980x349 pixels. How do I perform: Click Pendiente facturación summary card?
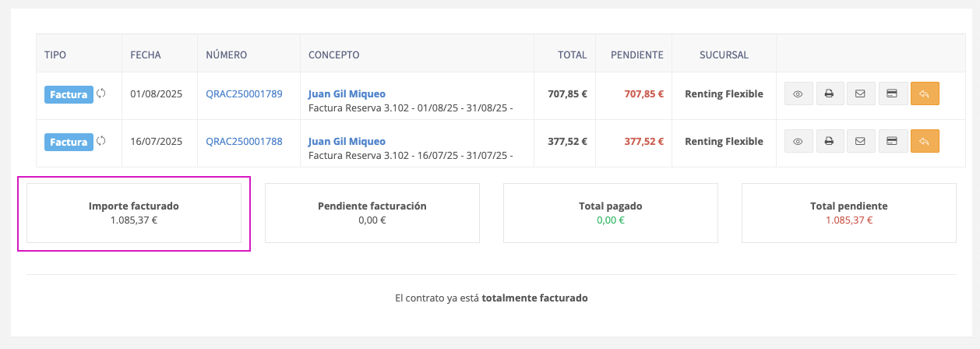(x=372, y=213)
